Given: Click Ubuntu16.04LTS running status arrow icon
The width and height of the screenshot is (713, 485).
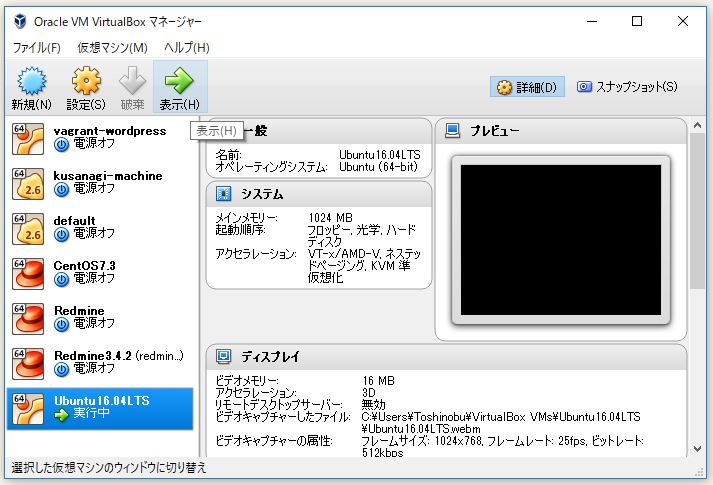Looking at the screenshot, I should [x=61, y=415].
